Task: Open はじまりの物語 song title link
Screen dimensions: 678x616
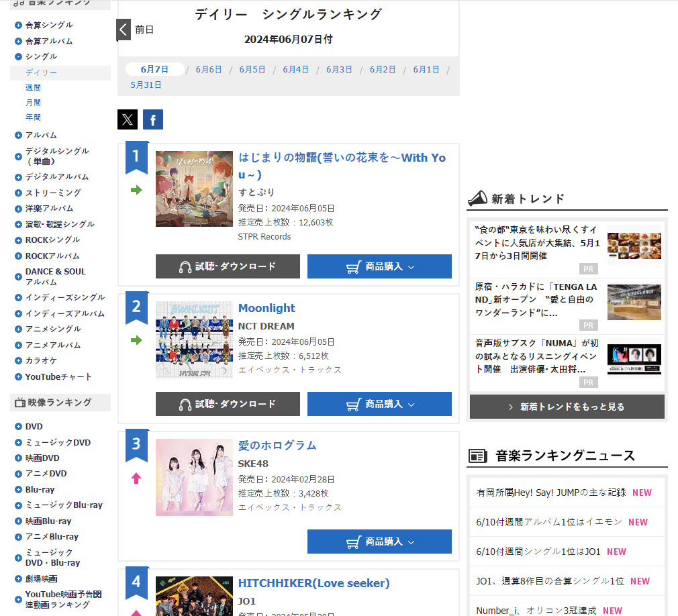Action: tap(342, 166)
